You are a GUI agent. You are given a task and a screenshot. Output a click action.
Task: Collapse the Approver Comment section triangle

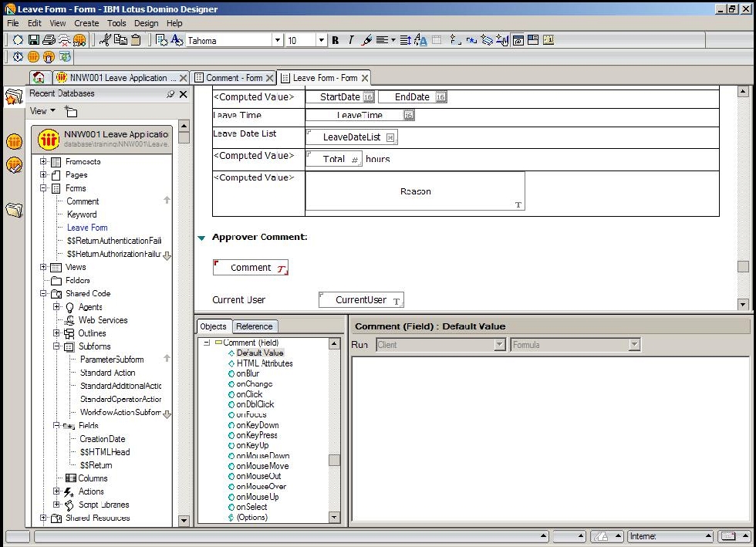(x=201, y=238)
